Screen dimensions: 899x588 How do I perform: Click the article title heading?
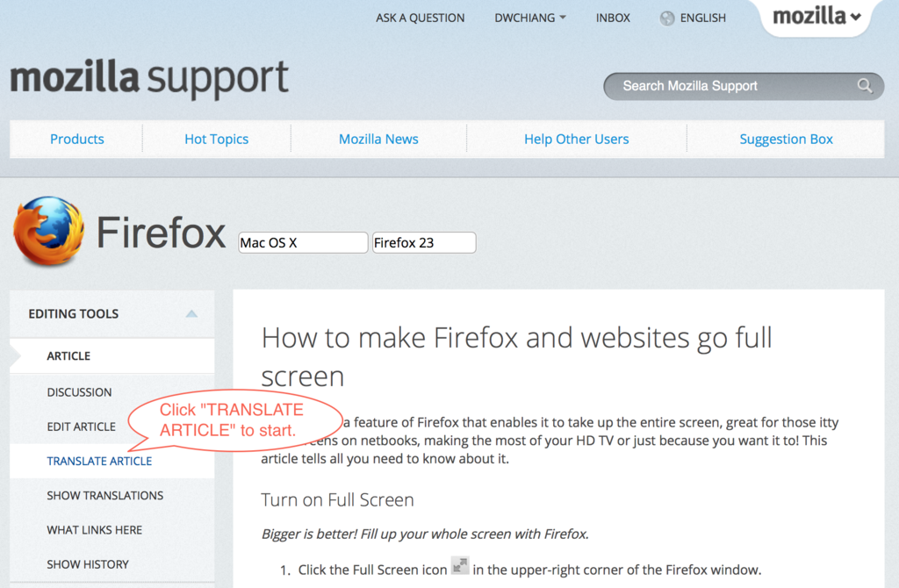pos(516,356)
